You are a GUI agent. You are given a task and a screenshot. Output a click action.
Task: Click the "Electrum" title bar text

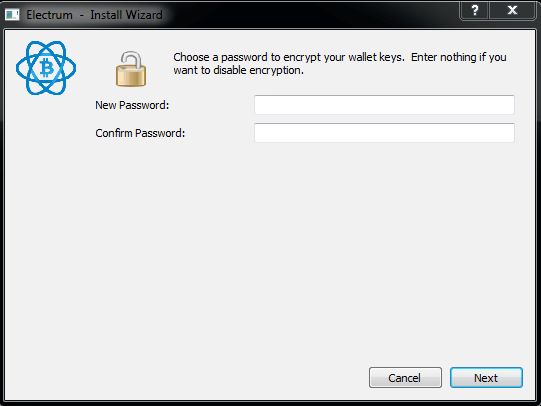pos(49,15)
